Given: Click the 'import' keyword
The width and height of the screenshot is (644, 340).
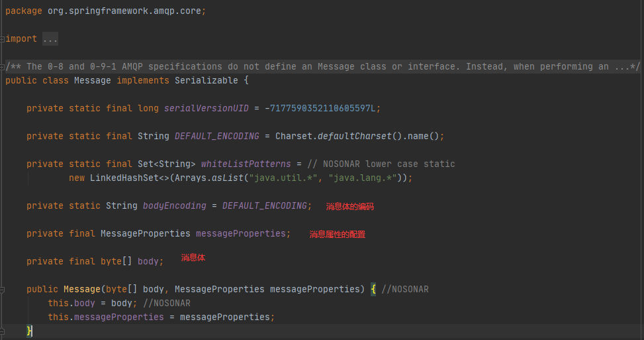Looking at the screenshot, I should pyautogui.click(x=21, y=39).
